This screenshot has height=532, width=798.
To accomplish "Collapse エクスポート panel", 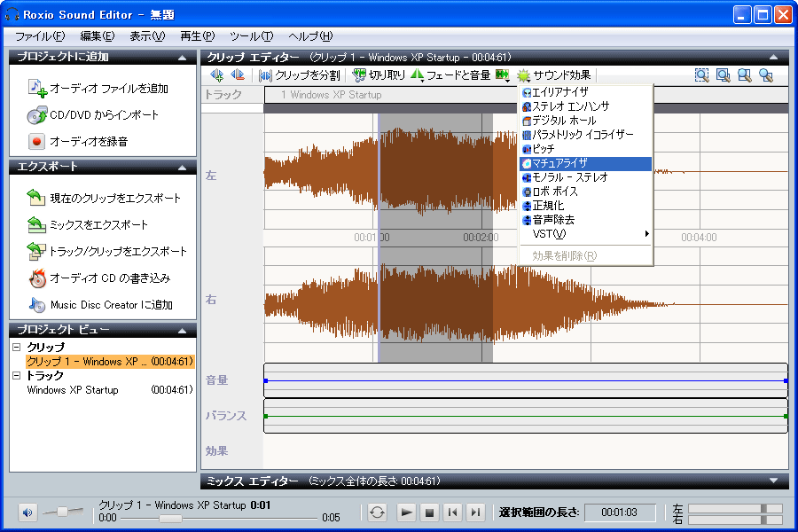I will point(182,168).
